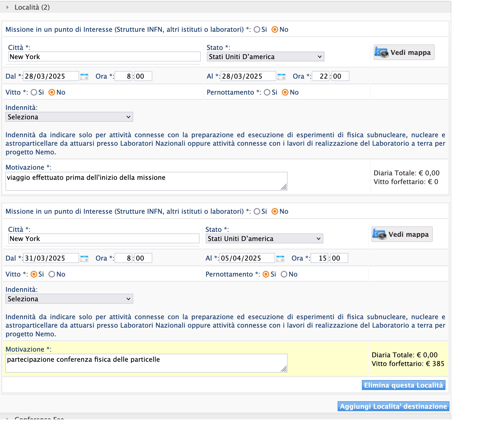Click Al date field 05/04/2025
This screenshot has height=426, width=504.
click(x=247, y=258)
